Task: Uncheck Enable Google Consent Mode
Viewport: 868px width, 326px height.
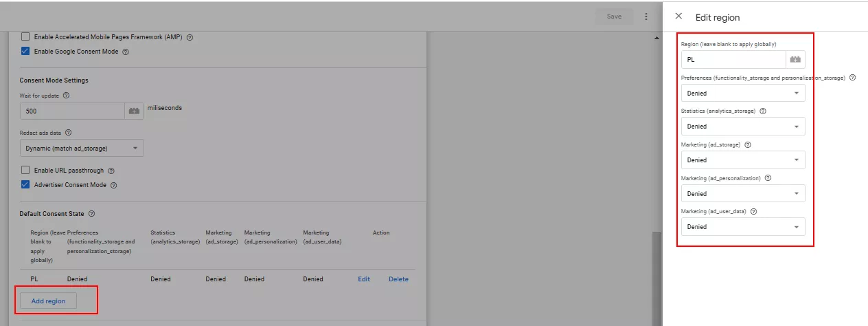Action: pyautogui.click(x=25, y=52)
